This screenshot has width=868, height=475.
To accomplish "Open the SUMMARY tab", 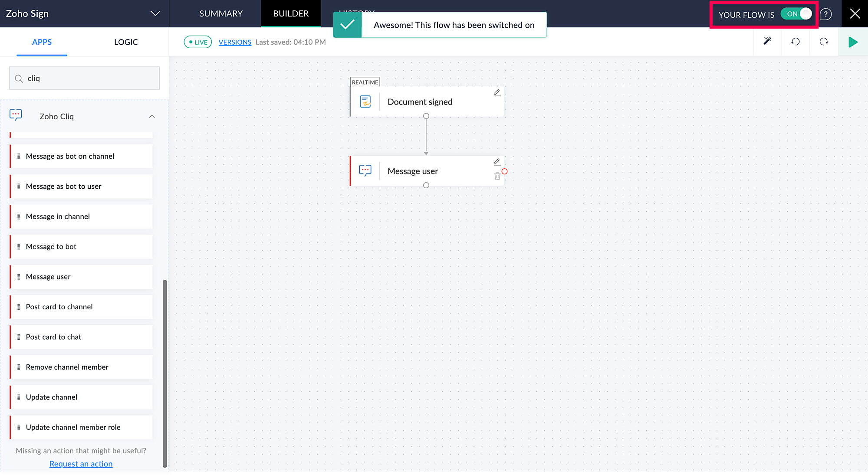I will 221,13.
